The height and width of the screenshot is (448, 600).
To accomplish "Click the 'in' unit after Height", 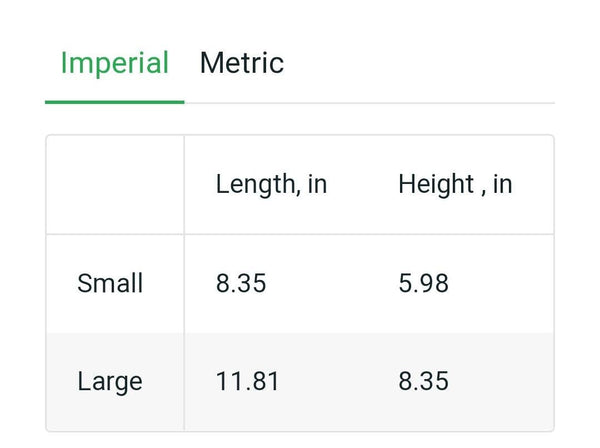I will pyautogui.click(x=502, y=184).
